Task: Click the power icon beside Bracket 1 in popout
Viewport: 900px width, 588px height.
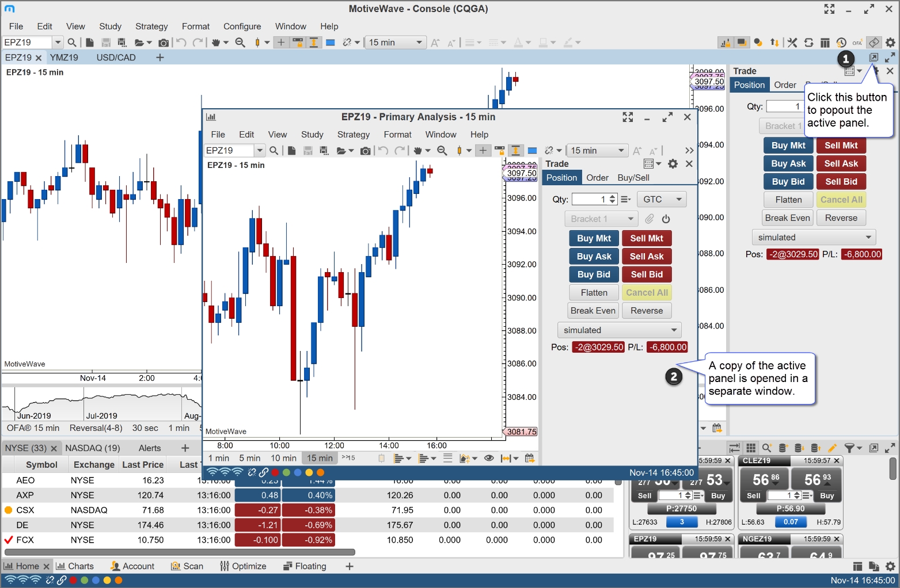Action: click(666, 219)
